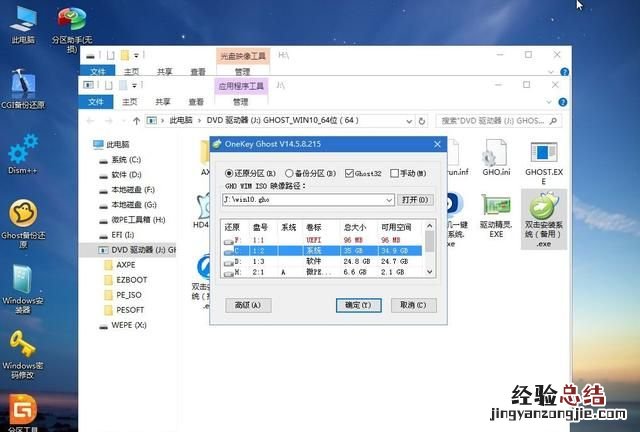Select partition row D: 1:3 软件
Viewport: 640px width, 432px height.
(x=322, y=261)
